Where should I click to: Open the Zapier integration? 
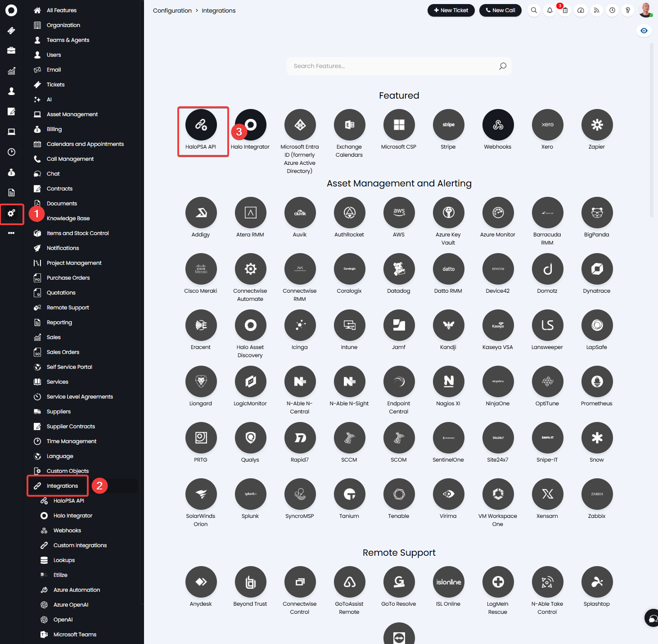click(x=597, y=125)
